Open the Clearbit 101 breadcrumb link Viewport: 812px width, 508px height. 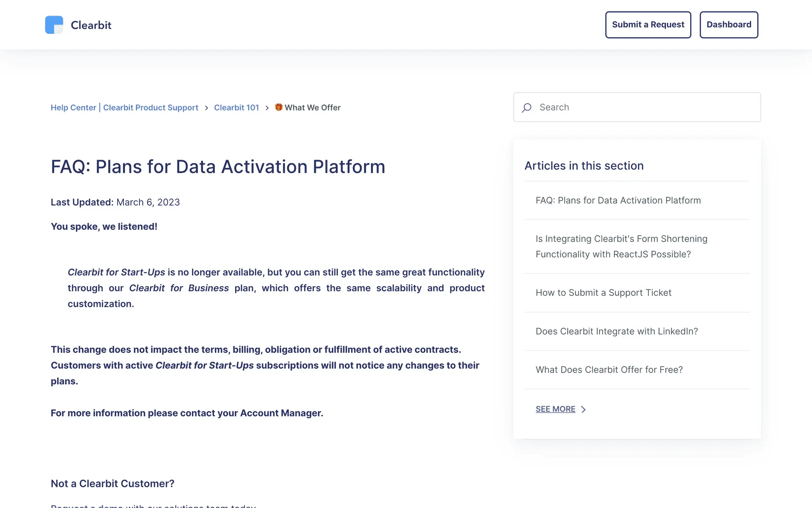236,108
